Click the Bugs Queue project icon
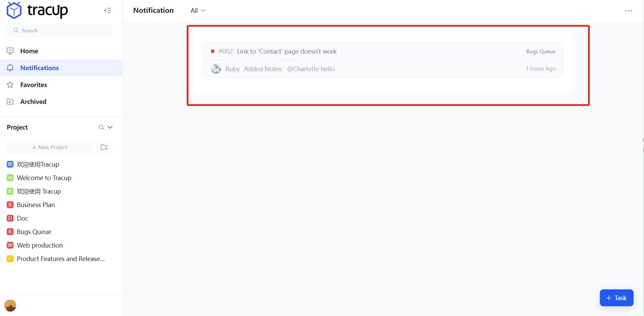 click(x=10, y=232)
